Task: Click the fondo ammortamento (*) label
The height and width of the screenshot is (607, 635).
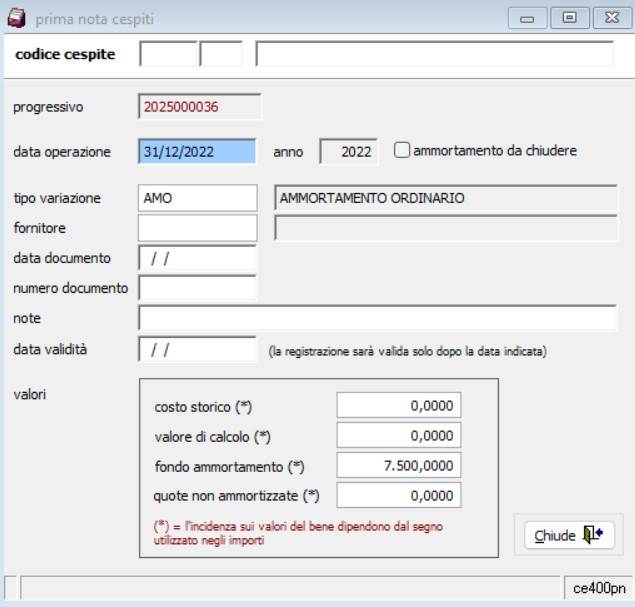Action: pyautogui.click(x=230, y=466)
